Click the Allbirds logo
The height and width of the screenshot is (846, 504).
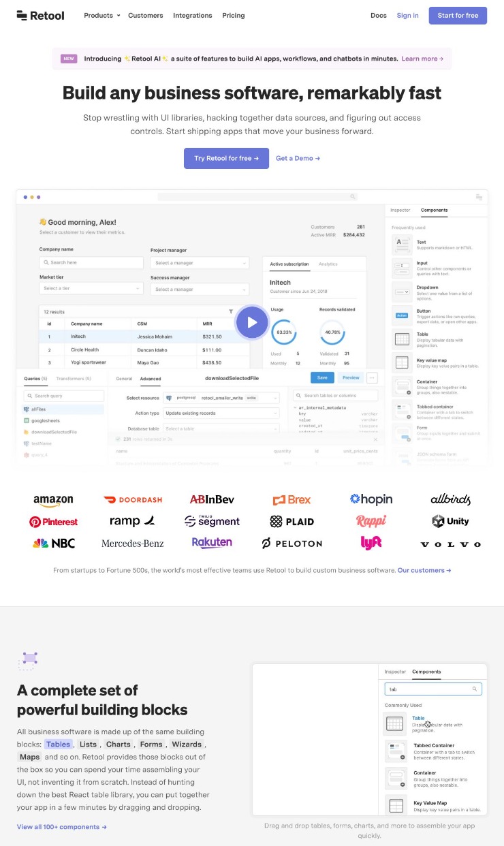click(451, 500)
